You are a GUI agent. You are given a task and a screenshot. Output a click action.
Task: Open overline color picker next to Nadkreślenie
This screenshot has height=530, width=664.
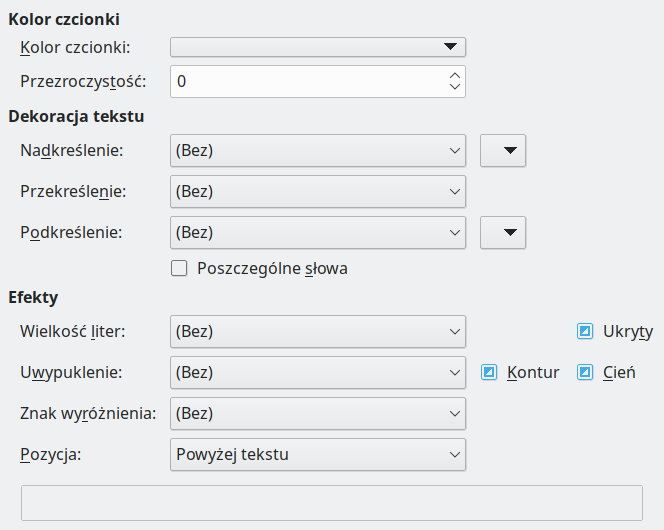pyautogui.click(x=503, y=151)
